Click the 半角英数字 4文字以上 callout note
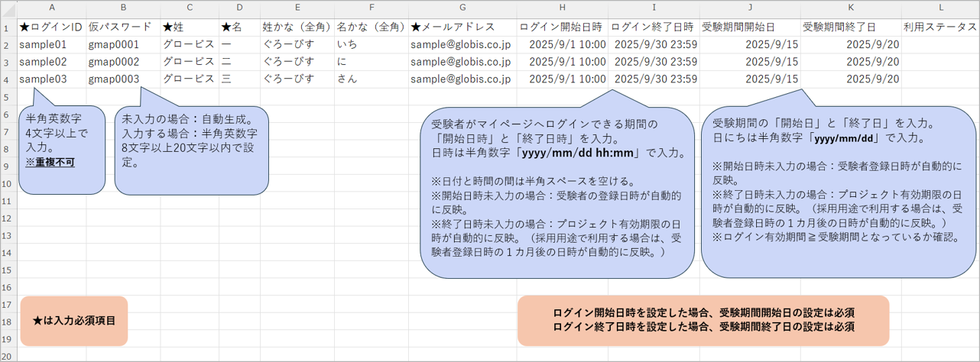 pyautogui.click(x=63, y=149)
